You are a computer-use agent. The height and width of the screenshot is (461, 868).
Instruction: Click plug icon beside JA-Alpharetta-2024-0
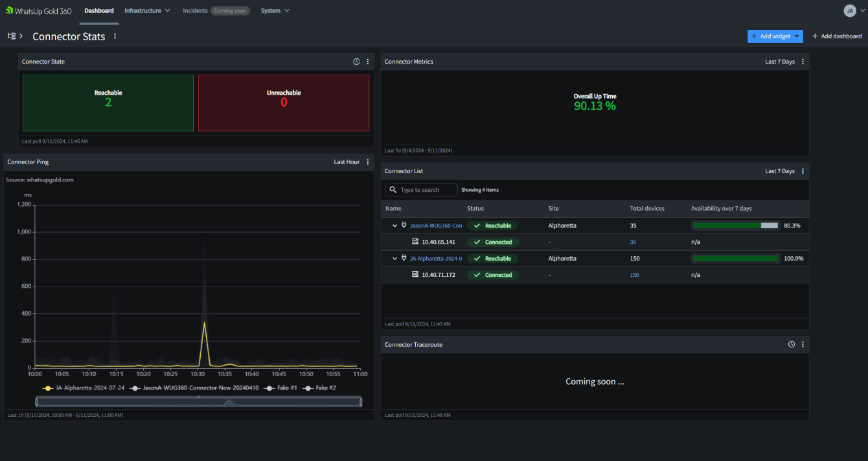[x=404, y=258]
